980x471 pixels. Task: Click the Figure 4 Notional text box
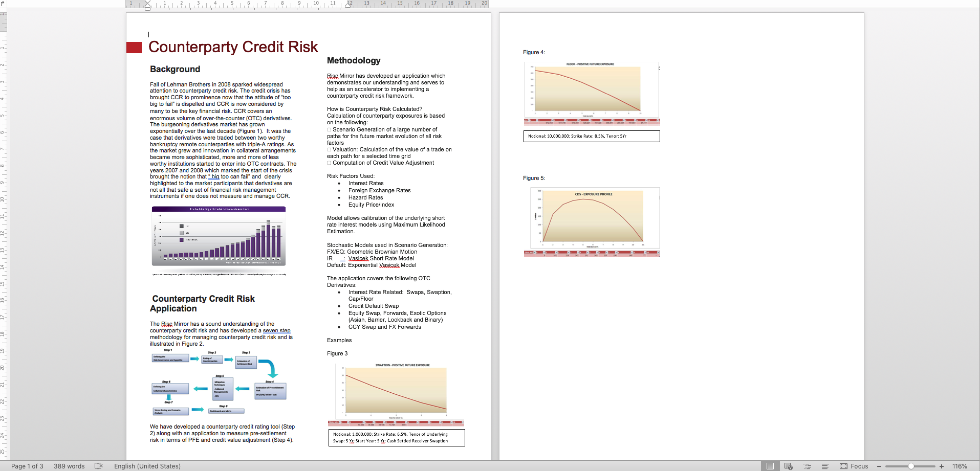(592, 136)
